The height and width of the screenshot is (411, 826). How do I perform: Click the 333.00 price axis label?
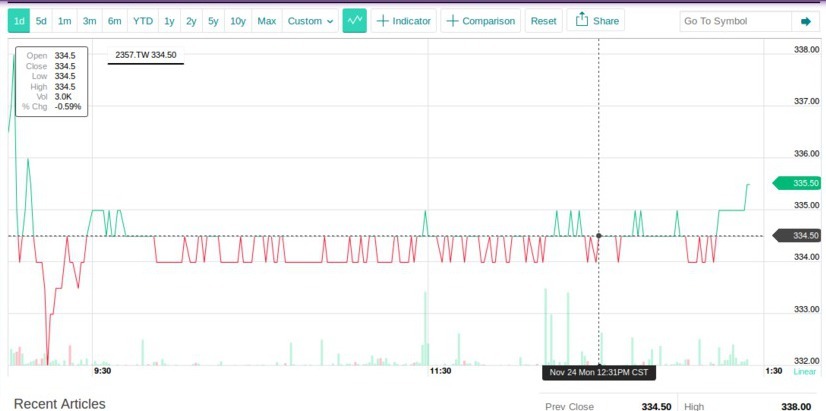[x=806, y=309]
